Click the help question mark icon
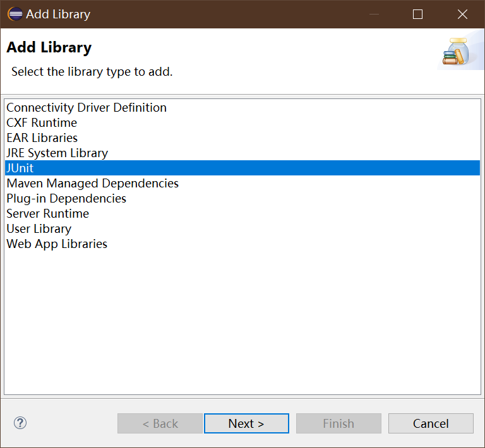 [20, 423]
